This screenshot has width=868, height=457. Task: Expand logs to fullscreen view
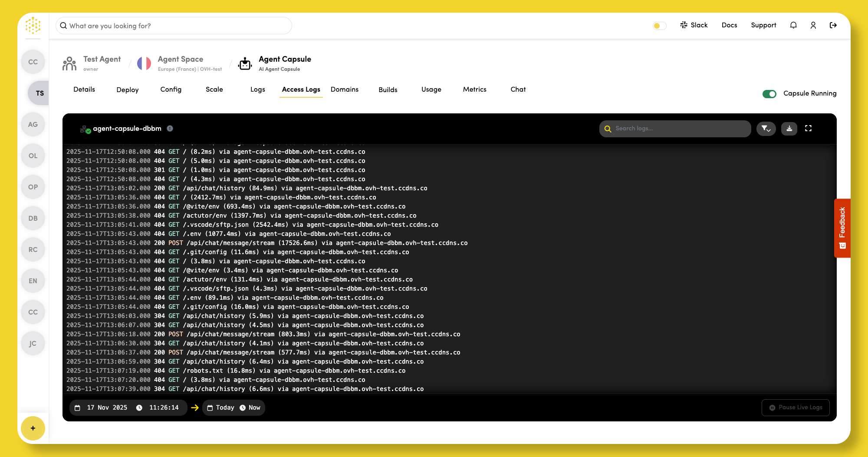(808, 129)
